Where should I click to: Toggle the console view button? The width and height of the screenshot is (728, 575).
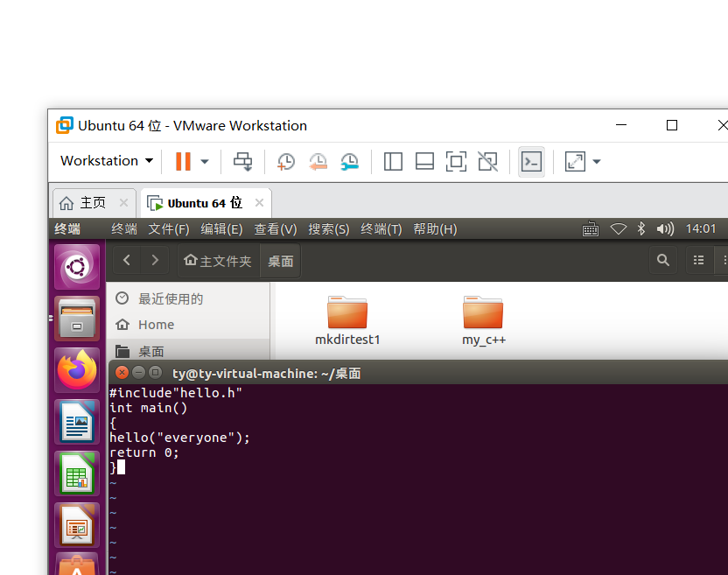click(x=531, y=162)
